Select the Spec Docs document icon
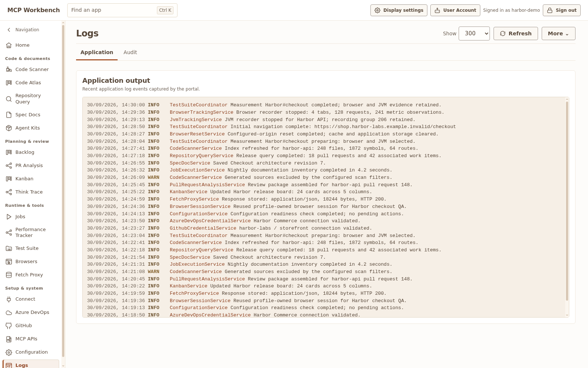The width and height of the screenshot is (588, 368). (x=9, y=115)
